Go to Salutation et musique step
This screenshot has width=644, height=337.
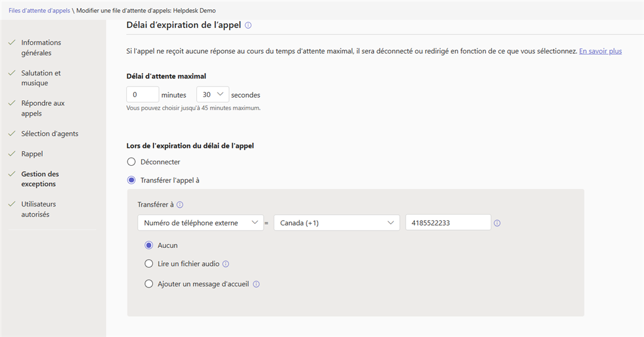tap(41, 78)
